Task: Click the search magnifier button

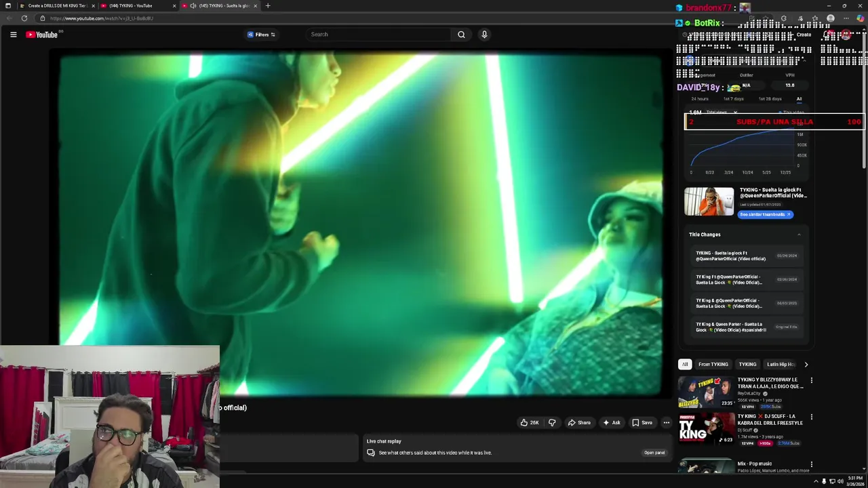Action: 461,35
